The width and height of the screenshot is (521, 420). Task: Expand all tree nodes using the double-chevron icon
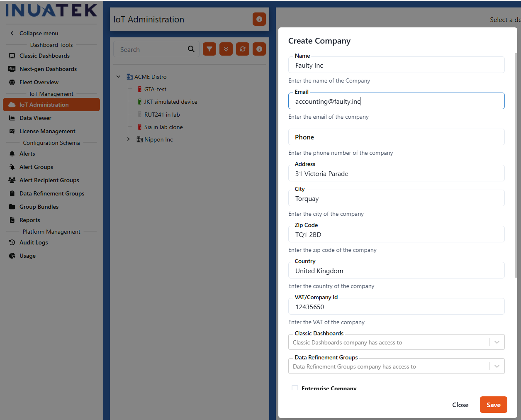tap(226, 49)
